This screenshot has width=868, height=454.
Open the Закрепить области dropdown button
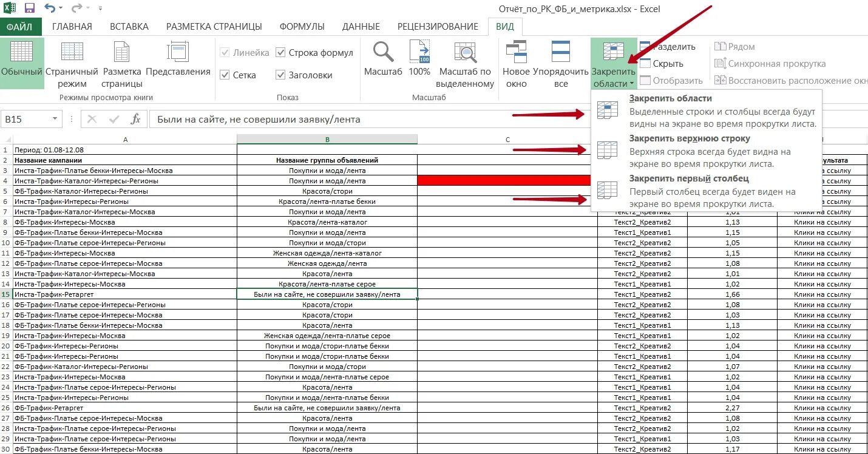[x=613, y=63]
